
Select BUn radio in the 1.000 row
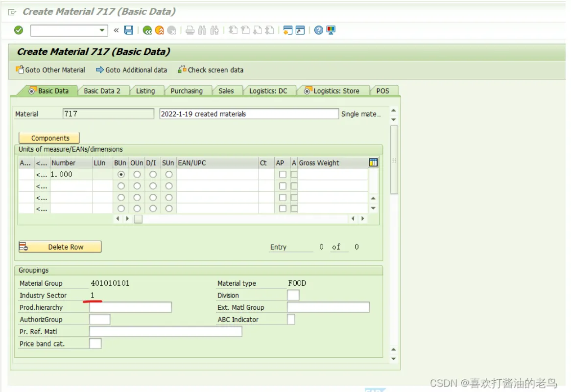[121, 175]
